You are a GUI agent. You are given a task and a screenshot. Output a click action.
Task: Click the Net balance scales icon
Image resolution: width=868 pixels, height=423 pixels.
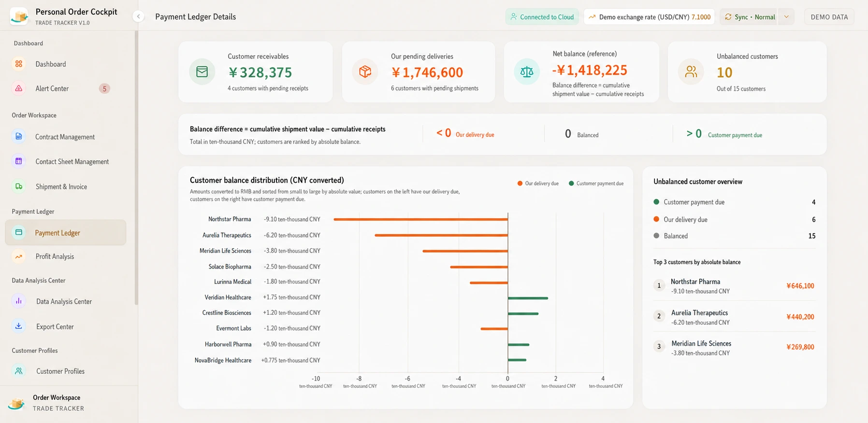527,72
